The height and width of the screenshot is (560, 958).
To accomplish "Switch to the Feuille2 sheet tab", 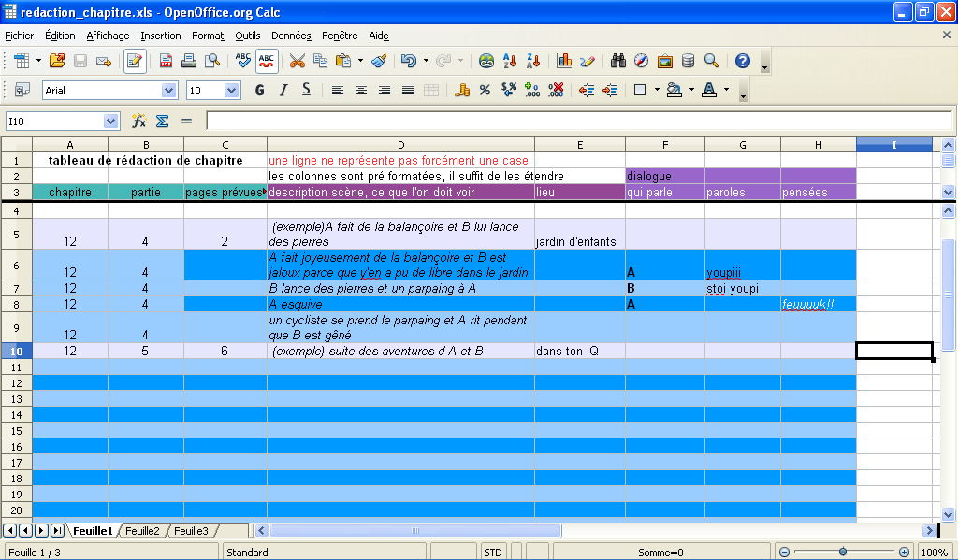I will [x=142, y=531].
